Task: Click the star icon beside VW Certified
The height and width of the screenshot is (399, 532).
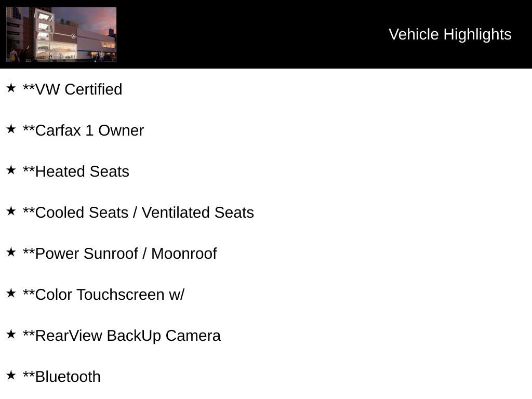Action: pos(11,88)
